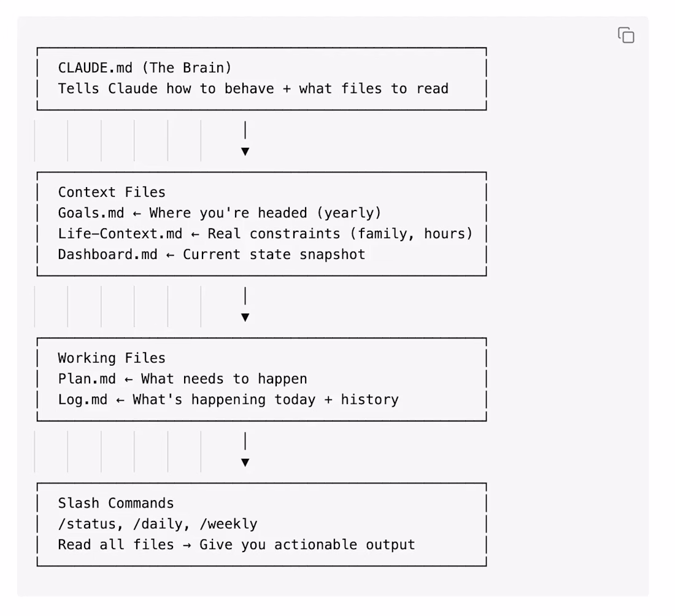Click the "(yearly)" text after Goals.md
The image size is (675, 616).
pyautogui.click(x=349, y=213)
